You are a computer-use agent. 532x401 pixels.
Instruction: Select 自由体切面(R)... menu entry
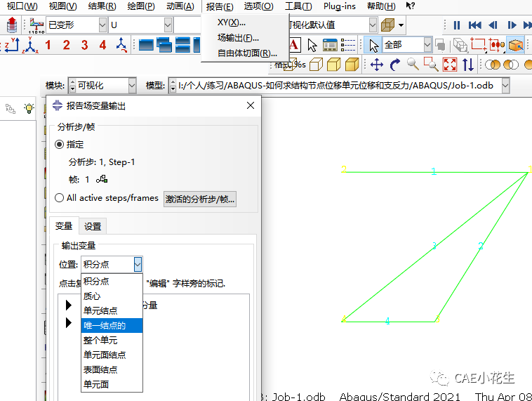click(x=245, y=53)
